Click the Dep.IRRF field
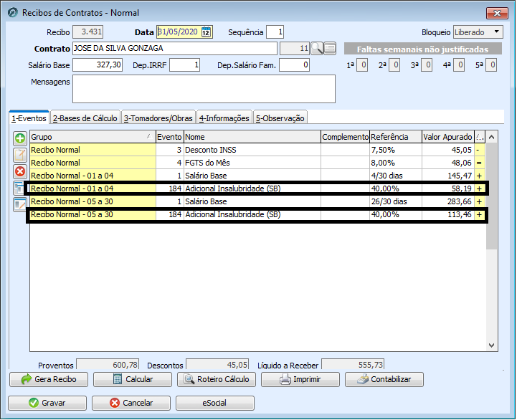Viewport: 517px width, 420px height. 185,65
